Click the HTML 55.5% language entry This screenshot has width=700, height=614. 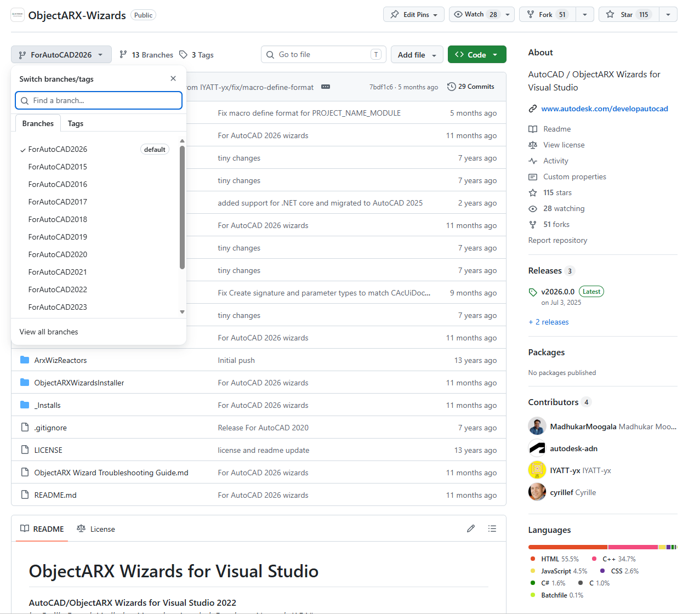click(x=555, y=559)
